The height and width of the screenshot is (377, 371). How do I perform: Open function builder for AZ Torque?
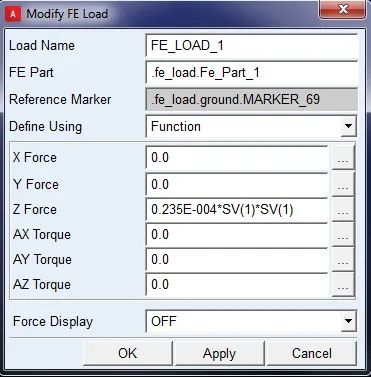tap(343, 285)
